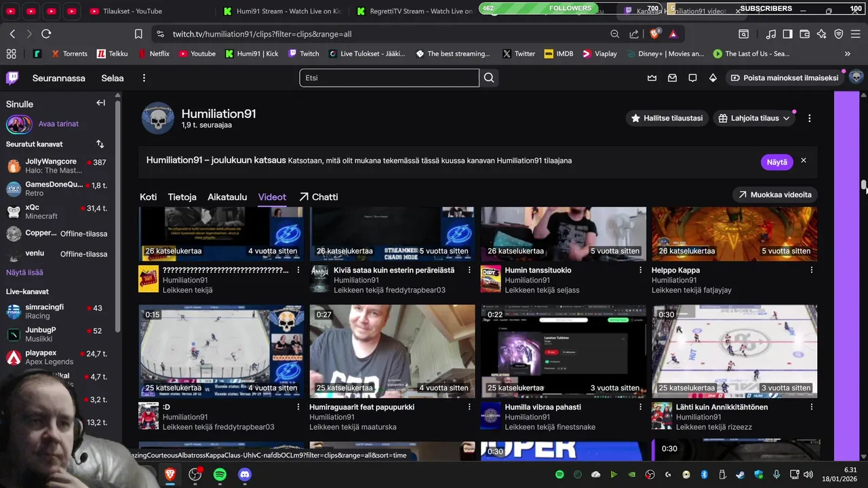Open Prime loot crown icon
Image resolution: width=868 pixels, height=488 pixels.
coord(652,78)
